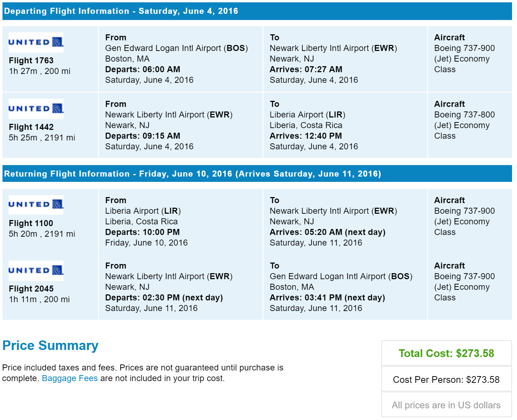The height and width of the screenshot is (420, 517).
Task: Click the Price Summary heading
Action: pyautogui.click(x=50, y=345)
